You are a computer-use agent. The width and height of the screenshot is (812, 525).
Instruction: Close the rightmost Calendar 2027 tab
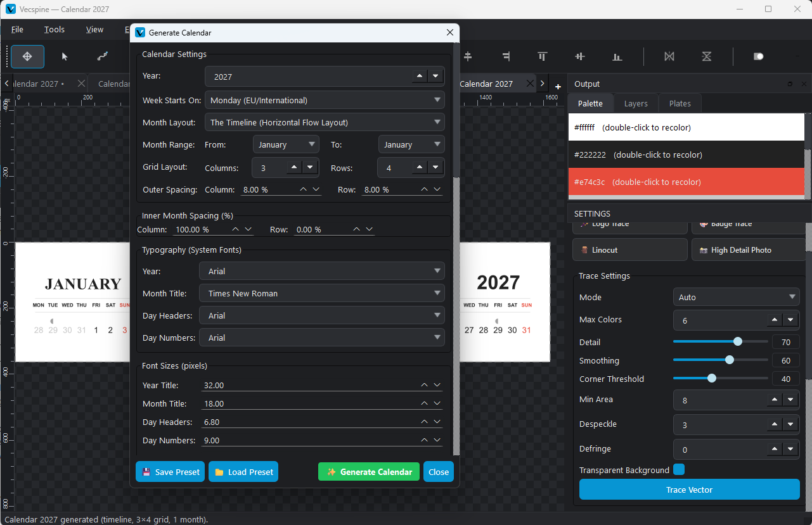[x=529, y=84]
